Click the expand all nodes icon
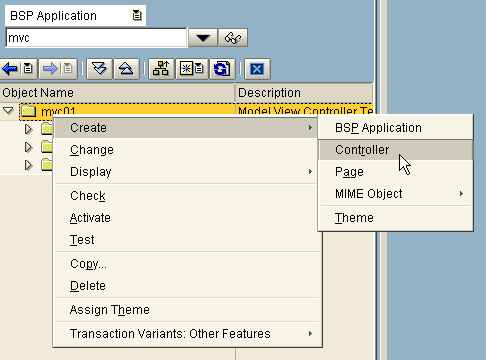Viewport: 486px width, 360px height. pyautogui.click(x=99, y=69)
